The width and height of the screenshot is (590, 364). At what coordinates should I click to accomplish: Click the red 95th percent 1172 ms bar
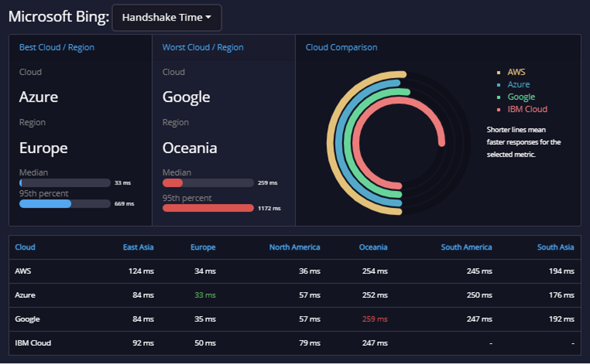208,208
